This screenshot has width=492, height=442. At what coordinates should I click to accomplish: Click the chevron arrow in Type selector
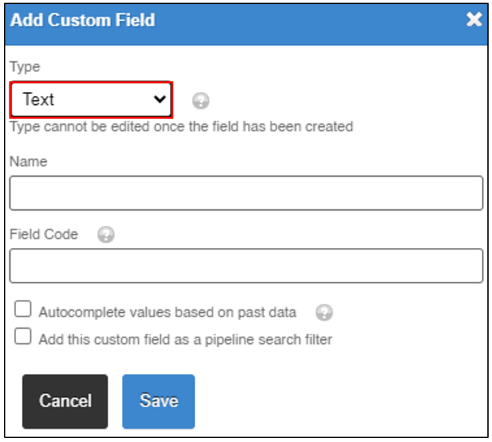point(160,99)
